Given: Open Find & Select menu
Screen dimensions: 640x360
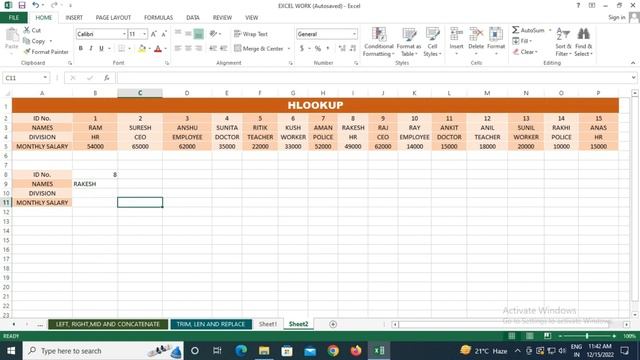Looking at the screenshot, I should pos(583,42).
